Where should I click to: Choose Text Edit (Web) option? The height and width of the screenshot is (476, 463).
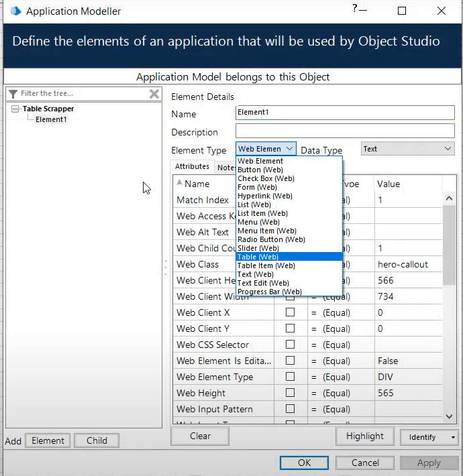pos(289,283)
